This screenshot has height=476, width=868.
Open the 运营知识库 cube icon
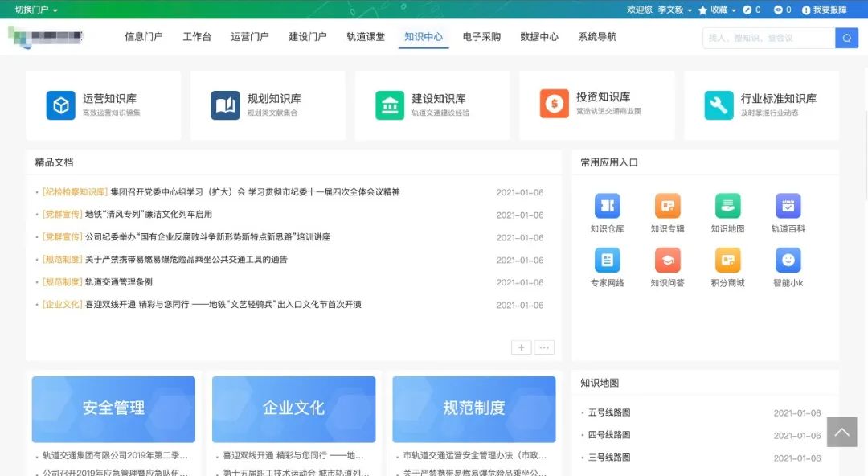click(x=60, y=105)
